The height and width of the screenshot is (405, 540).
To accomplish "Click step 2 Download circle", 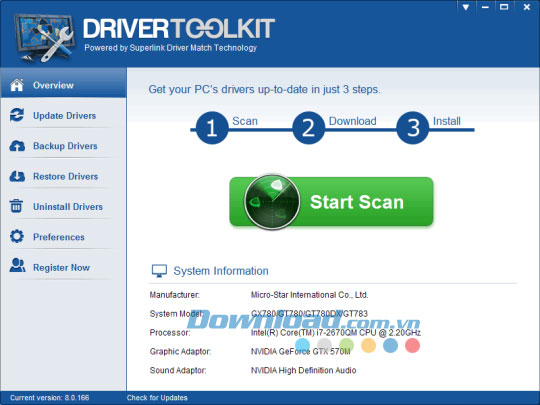I will point(309,128).
